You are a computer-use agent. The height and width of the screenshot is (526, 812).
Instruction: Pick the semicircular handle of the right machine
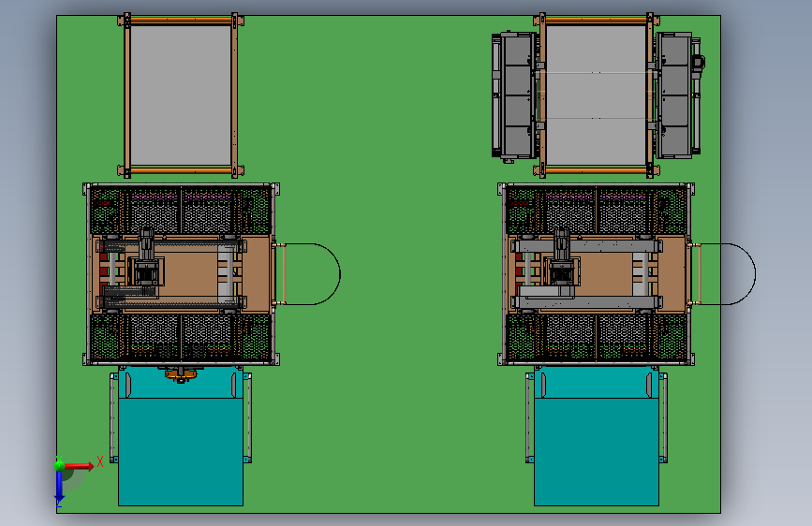click(x=728, y=274)
